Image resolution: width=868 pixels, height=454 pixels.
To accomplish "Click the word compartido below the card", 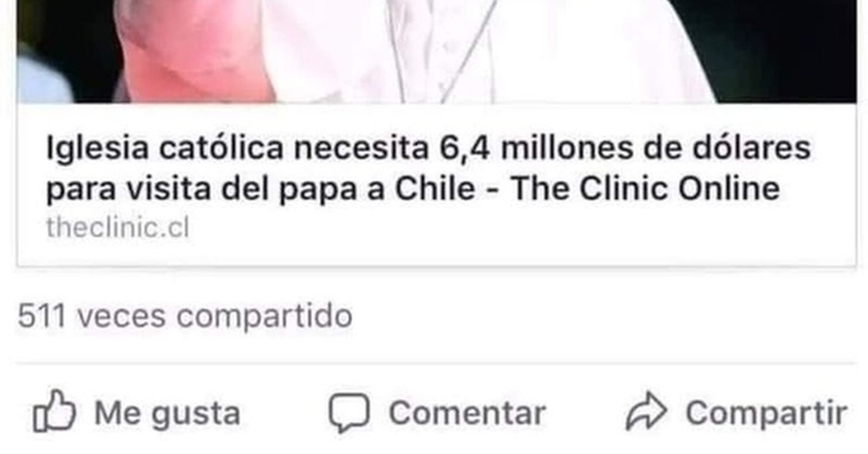I will 264,317.
